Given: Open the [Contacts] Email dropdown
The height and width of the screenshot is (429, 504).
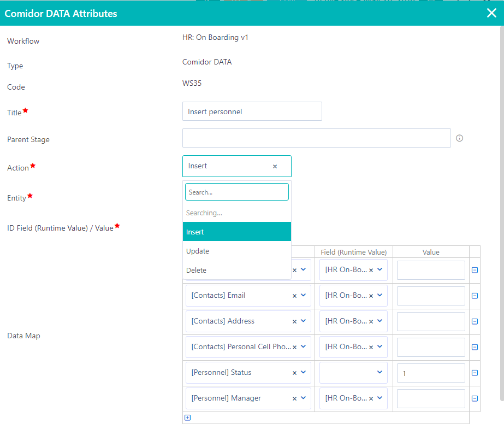Looking at the screenshot, I should pos(303,295).
